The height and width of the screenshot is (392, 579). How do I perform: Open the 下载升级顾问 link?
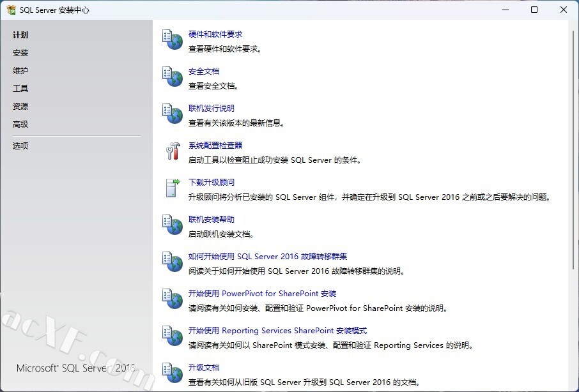pyautogui.click(x=212, y=183)
